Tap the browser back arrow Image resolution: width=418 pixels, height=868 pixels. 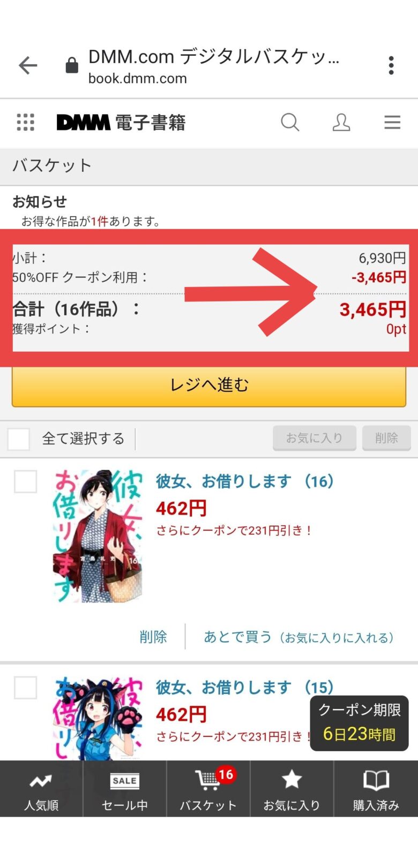point(28,66)
